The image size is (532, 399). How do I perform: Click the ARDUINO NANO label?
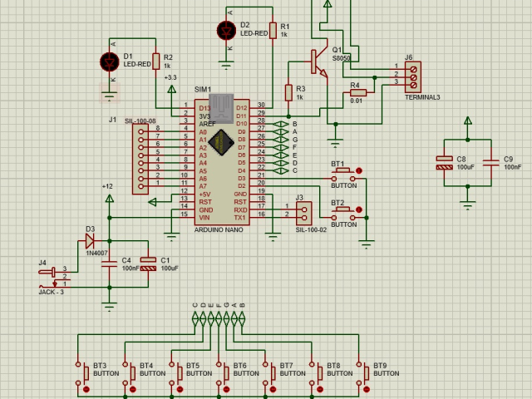pos(219,229)
